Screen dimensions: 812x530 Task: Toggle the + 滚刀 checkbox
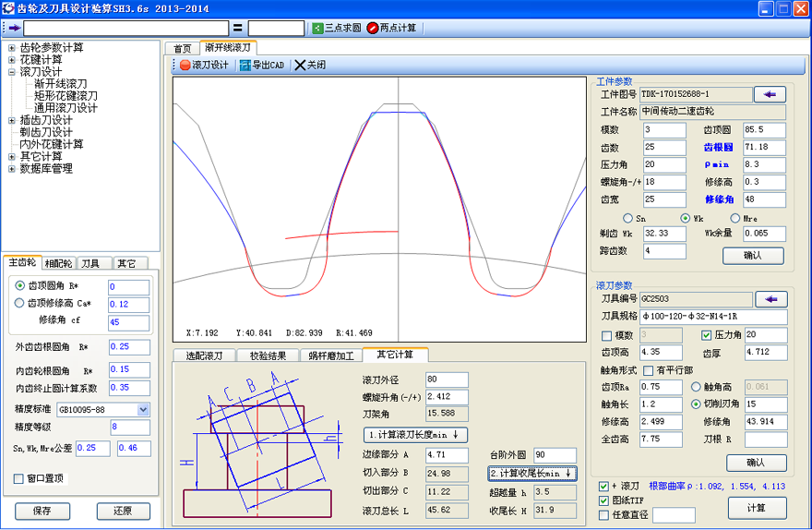coord(603,486)
